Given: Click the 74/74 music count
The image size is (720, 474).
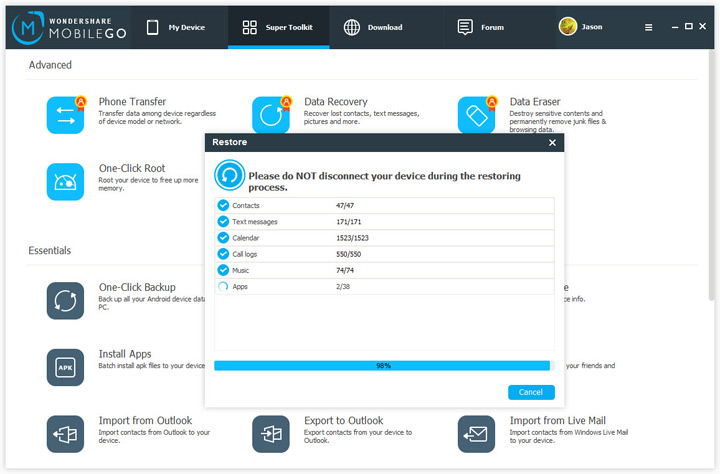Looking at the screenshot, I should click(345, 270).
